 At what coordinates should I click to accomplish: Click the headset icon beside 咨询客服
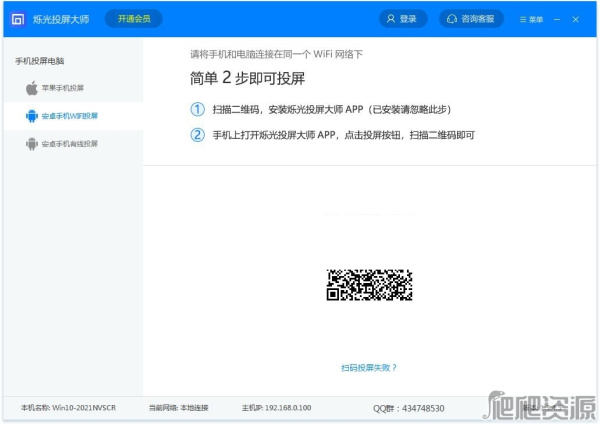[452, 19]
